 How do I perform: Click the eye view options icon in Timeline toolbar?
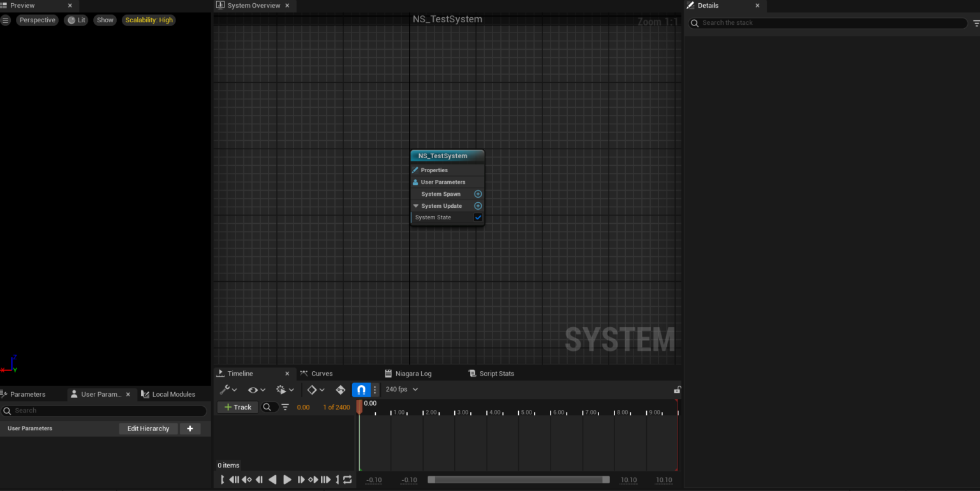253,389
